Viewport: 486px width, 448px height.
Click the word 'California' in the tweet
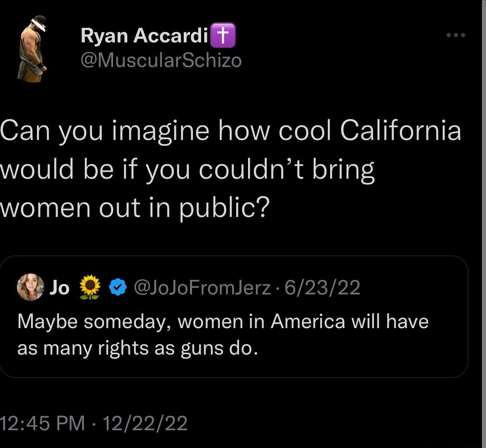[x=401, y=131]
